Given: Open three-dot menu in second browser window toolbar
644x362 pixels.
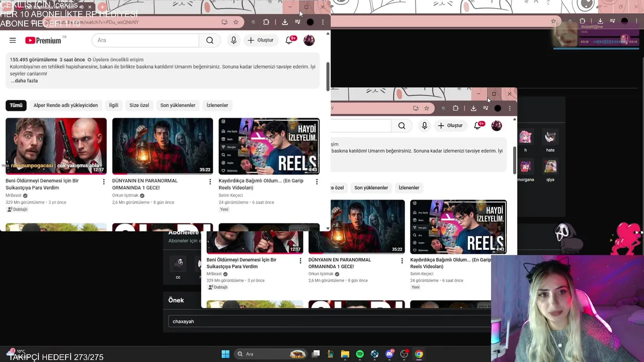Looking at the screenshot, I should [510, 108].
